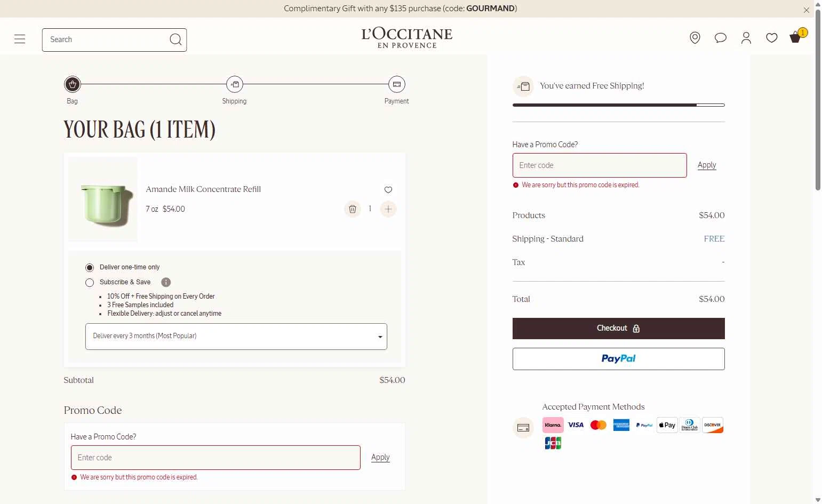Open the L'Occitane en Provence logo
This screenshot has height=504, width=822.
pos(407,38)
